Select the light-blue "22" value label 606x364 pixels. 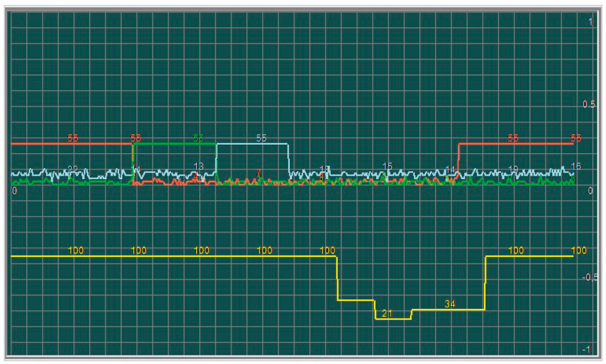[x=73, y=169]
